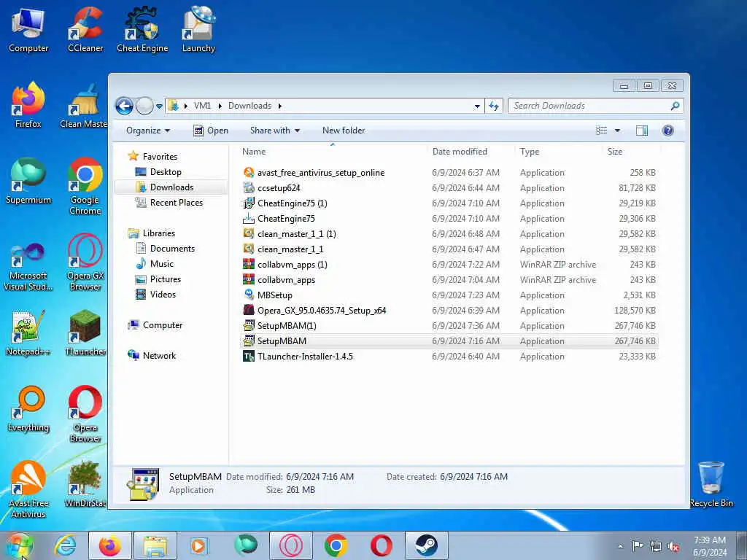The image size is (747, 560).
Task: Select TLauncher-Installer-1.4.5 file
Action: (449, 356)
